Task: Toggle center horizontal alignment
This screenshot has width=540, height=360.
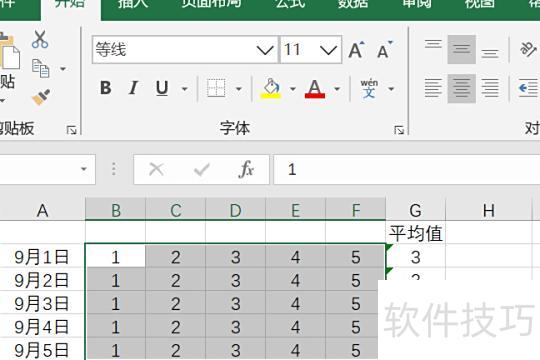Action: (461, 88)
